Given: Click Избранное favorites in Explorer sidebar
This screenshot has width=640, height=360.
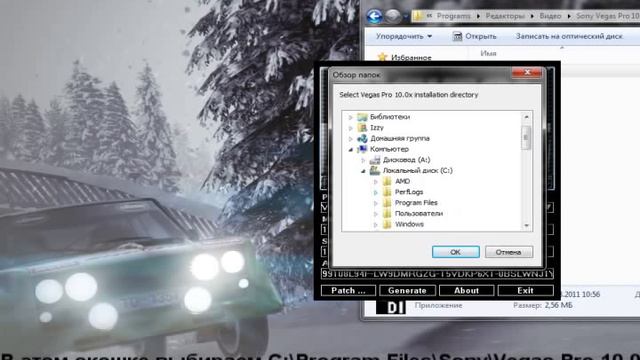Looking at the screenshot, I should tap(411, 58).
